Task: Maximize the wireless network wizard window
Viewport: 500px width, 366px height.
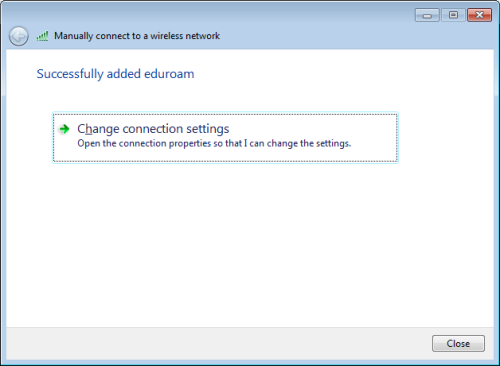Action: [x=453, y=15]
